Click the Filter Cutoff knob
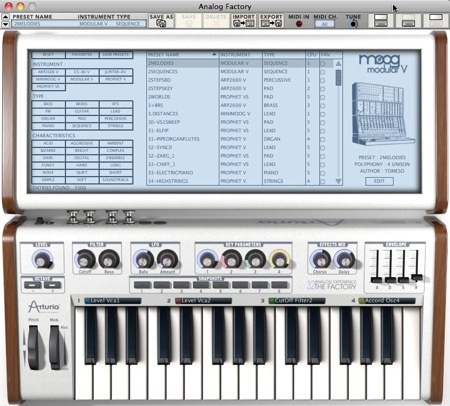This screenshot has height=406, width=450. pyautogui.click(x=85, y=259)
